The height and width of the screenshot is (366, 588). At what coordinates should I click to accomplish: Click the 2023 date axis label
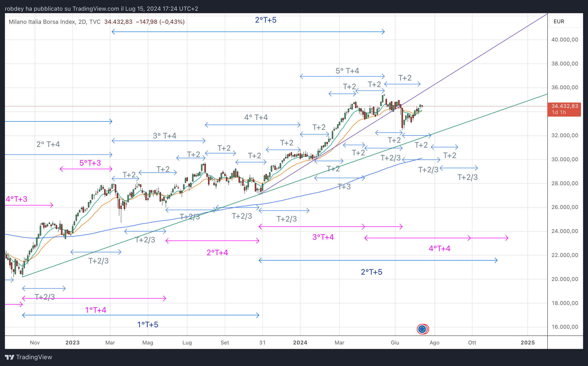[x=73, y=342]
